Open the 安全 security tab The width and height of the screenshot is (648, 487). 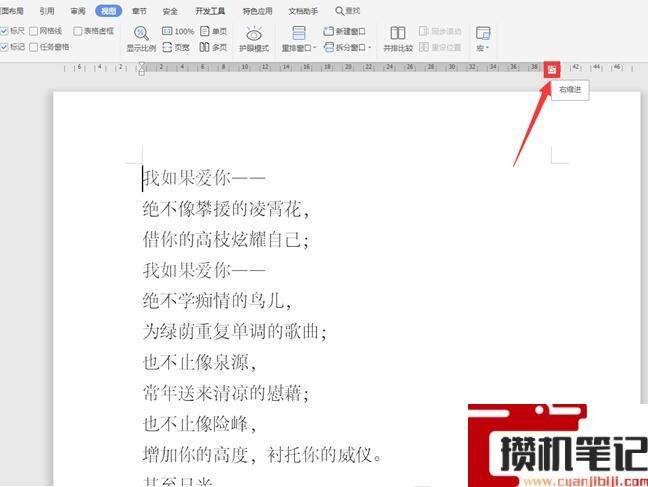(170, 11)
